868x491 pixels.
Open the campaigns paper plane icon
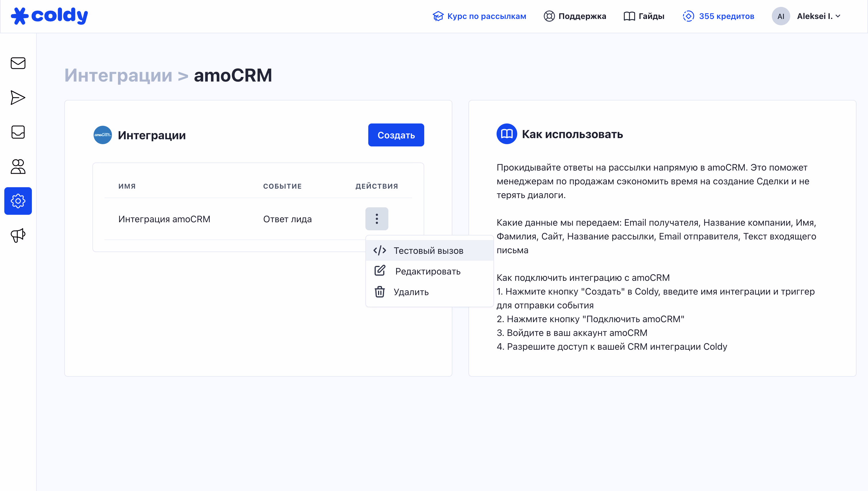(x=18, y=98)
